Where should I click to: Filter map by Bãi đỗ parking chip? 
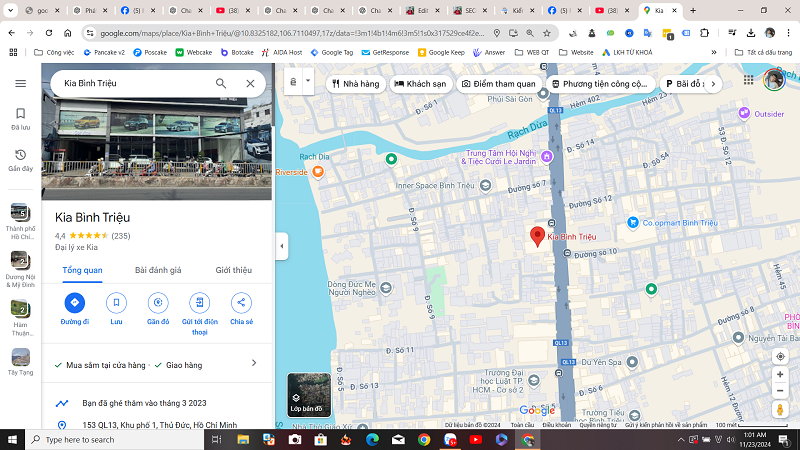[x=683, y=84]
